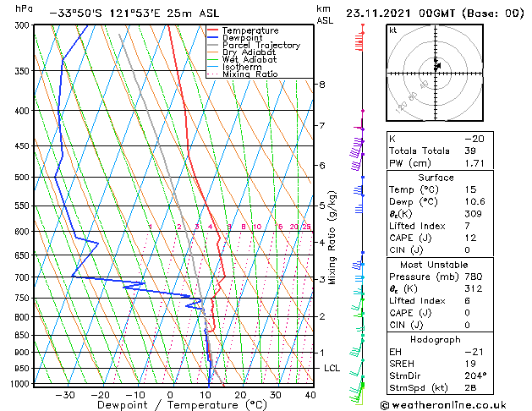Click the 40 temperature axis tick label
The width and height of the screenshot is (532, 411).
tap(310, 396)
